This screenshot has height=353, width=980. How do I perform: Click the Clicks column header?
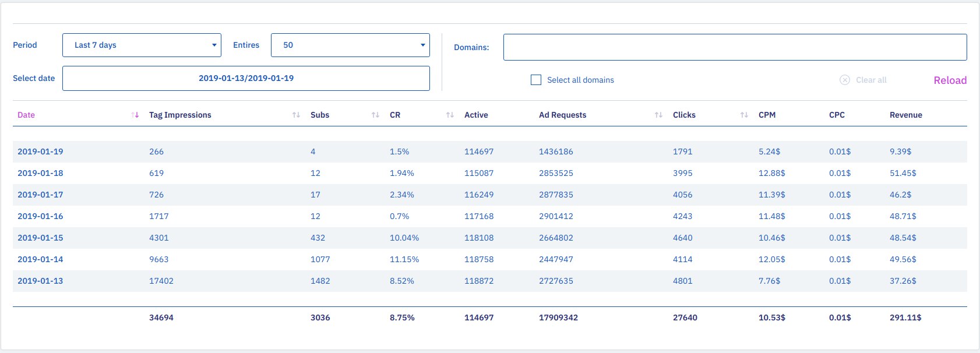click(x=684, y=115)
